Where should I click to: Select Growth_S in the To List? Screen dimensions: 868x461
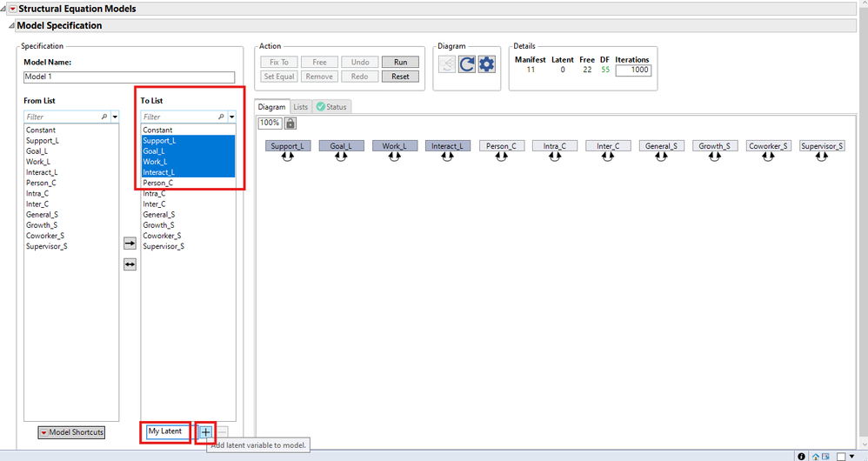click(x=188, y=225)
